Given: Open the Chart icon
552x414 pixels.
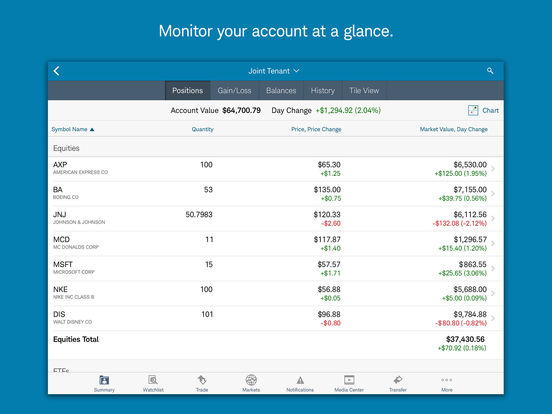Looking at the screenshot, I should (x=473, y=110).
